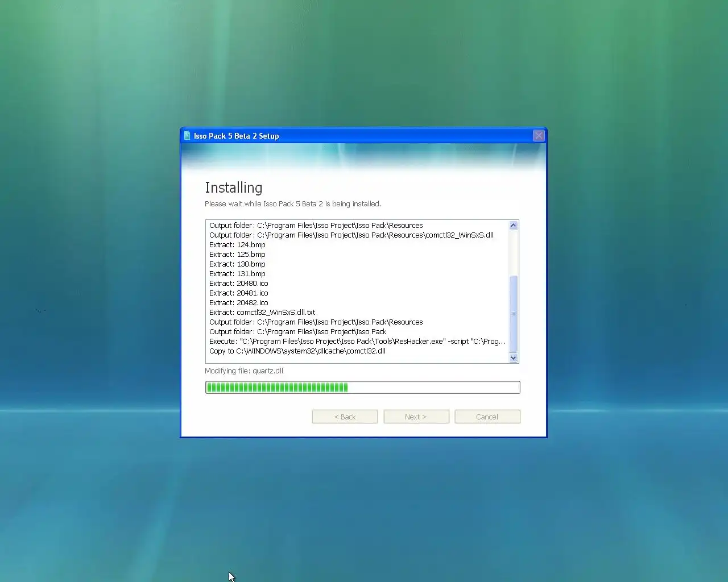Click the install log scrollbar thumb
The image size is (728, 582).
click(514, 314)
